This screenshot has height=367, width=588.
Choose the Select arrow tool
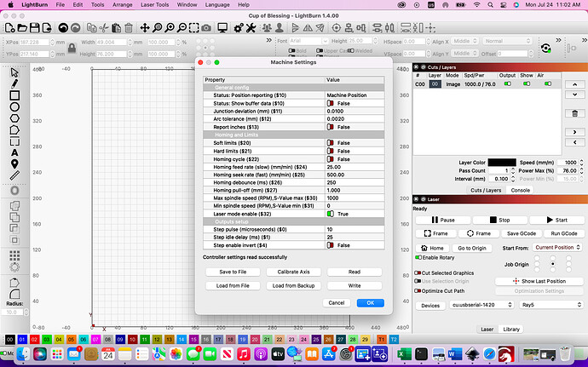(x=14, y=72)
